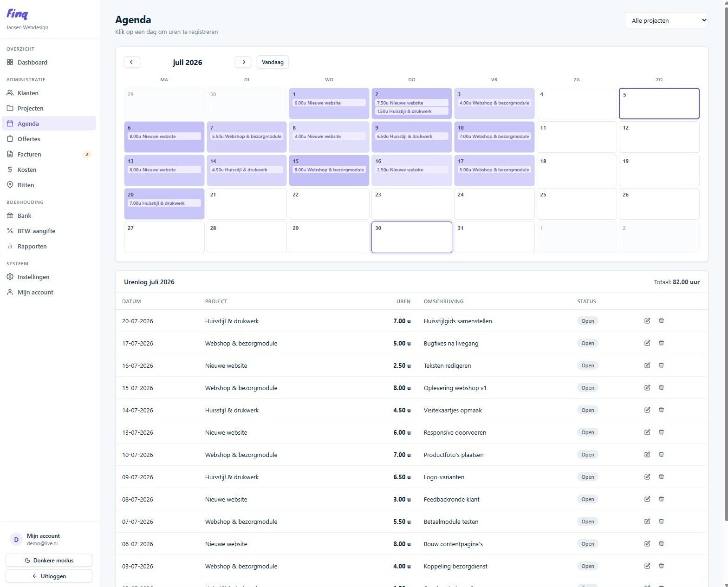The image size is (728, 587).
Task: Click the OMSCHRIJVING column header
Action: pos(443,301)
